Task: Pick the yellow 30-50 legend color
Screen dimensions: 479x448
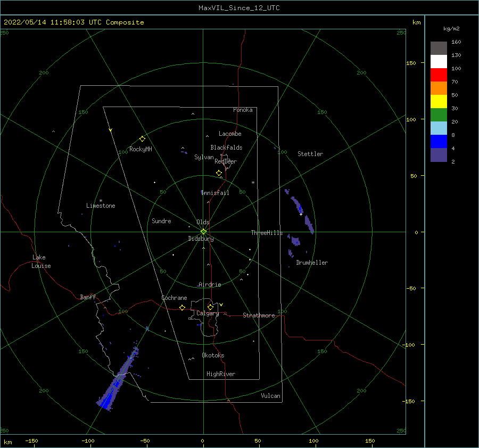Action: pyautogui.click(x=439, y=102)
